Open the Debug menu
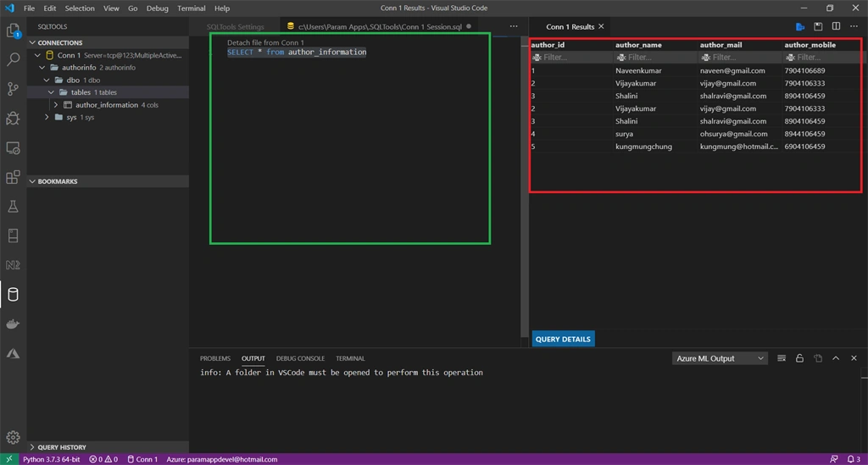 (x=157, y=8)
